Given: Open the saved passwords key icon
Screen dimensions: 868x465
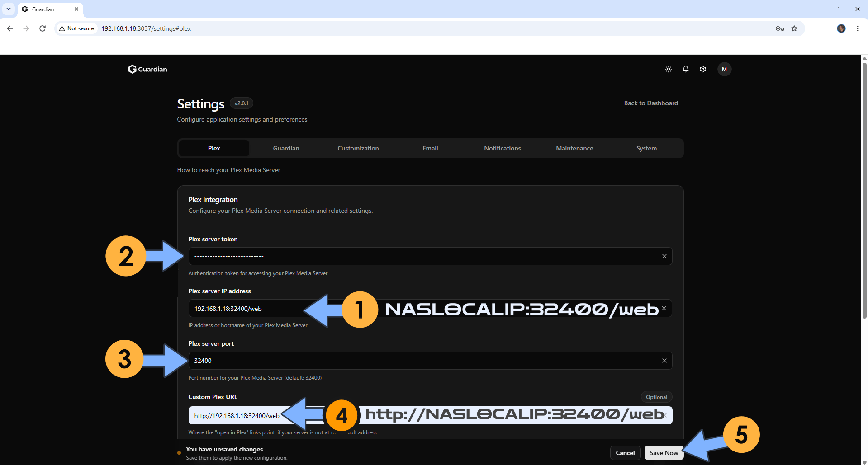Looking at the screenshot, I should pos(780,28).
